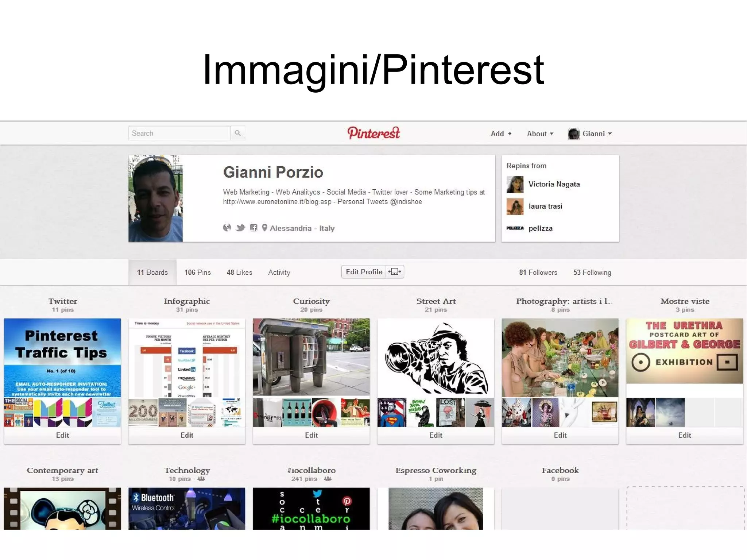747x560 pixels.
Task: Select the 11 Boards tab
Action: coord(152,273)
